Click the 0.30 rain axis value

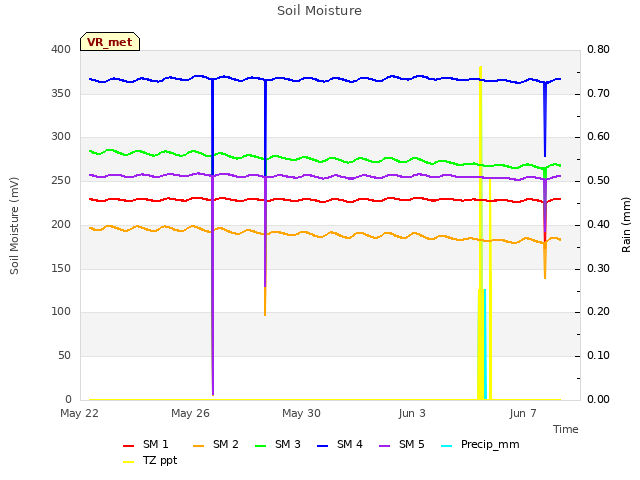point(598,269)
